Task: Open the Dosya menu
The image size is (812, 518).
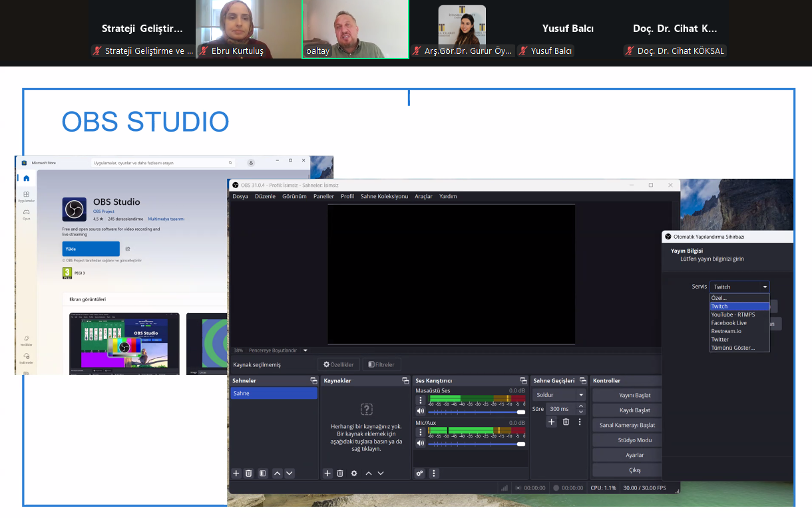Action: [x=240, y=196]
